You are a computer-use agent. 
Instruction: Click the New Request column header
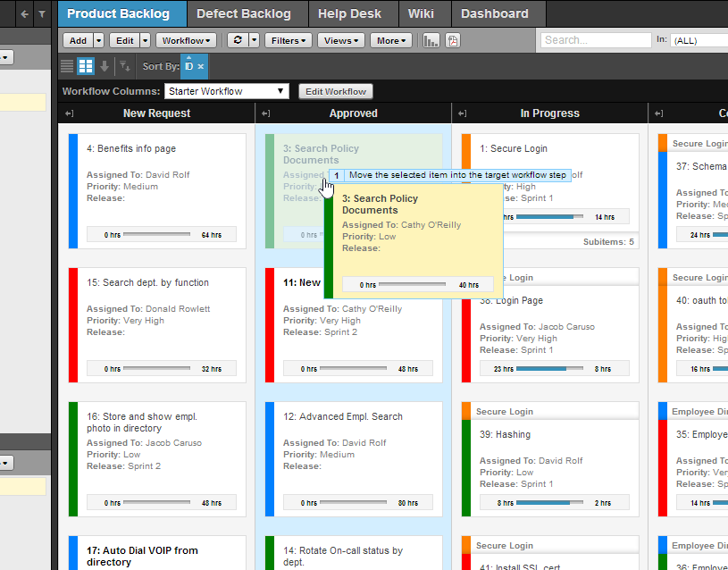point(157,113)
